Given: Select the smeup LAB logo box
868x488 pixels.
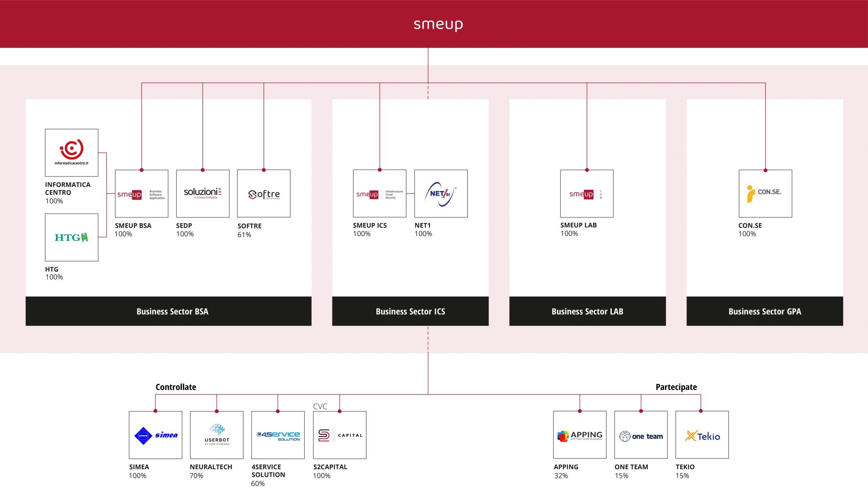Looking at the screenshot, I should tap(587, 194).
